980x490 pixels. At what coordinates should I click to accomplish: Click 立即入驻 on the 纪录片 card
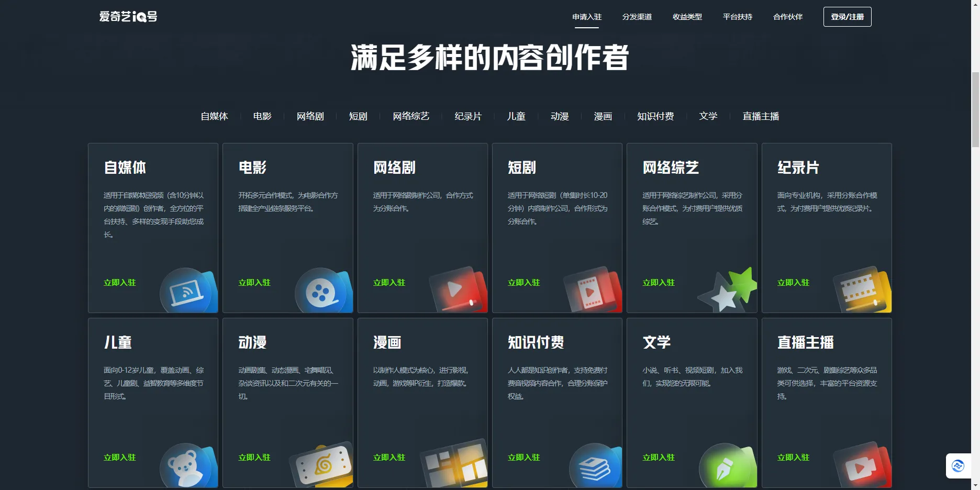(x=793, y=283)
